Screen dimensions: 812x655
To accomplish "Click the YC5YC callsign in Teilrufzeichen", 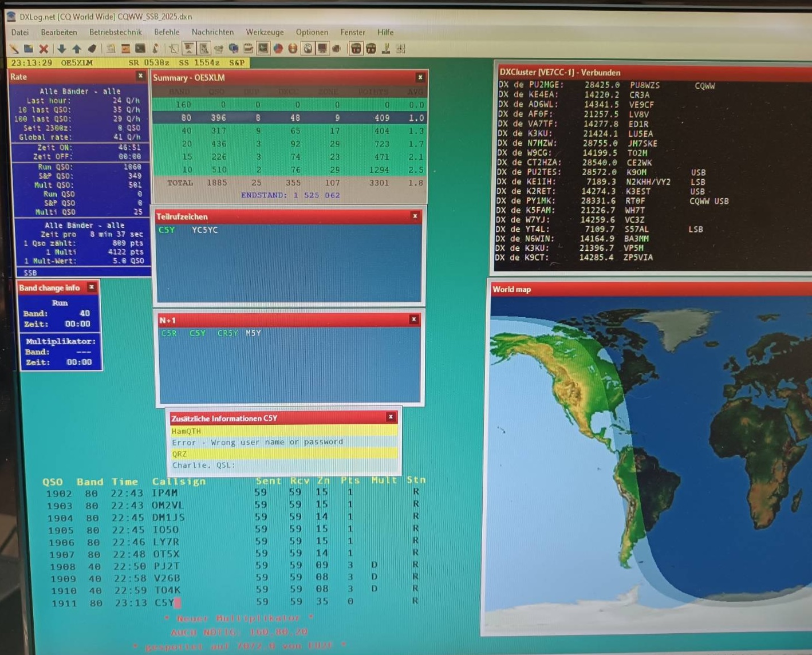I will [x=204, y=230].
